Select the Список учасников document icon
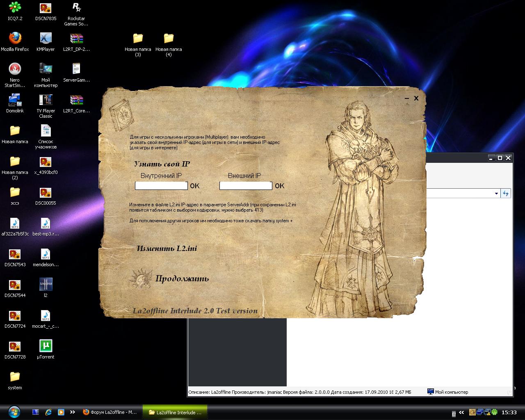This screenshot has height=420, width=525. (46, 137)
